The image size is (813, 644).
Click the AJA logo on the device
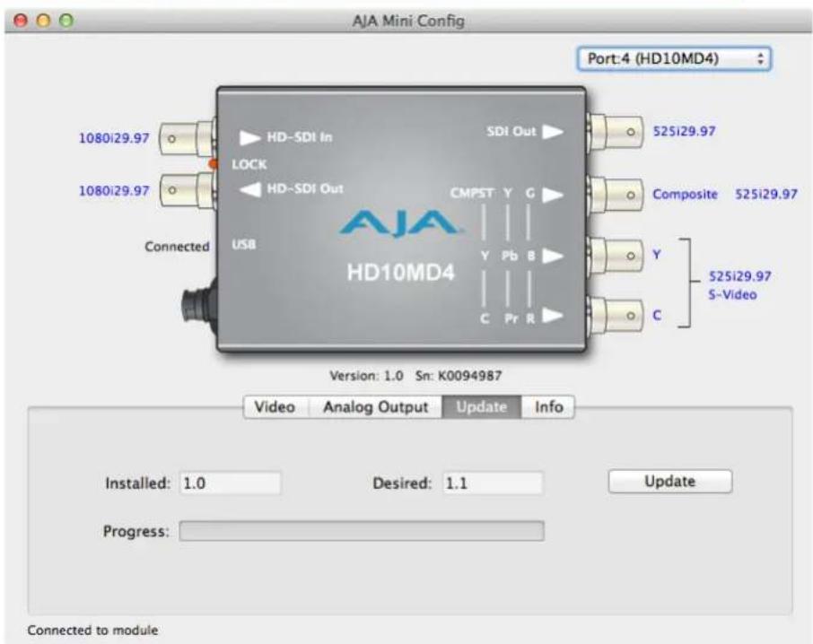click(x=400, y=223)
